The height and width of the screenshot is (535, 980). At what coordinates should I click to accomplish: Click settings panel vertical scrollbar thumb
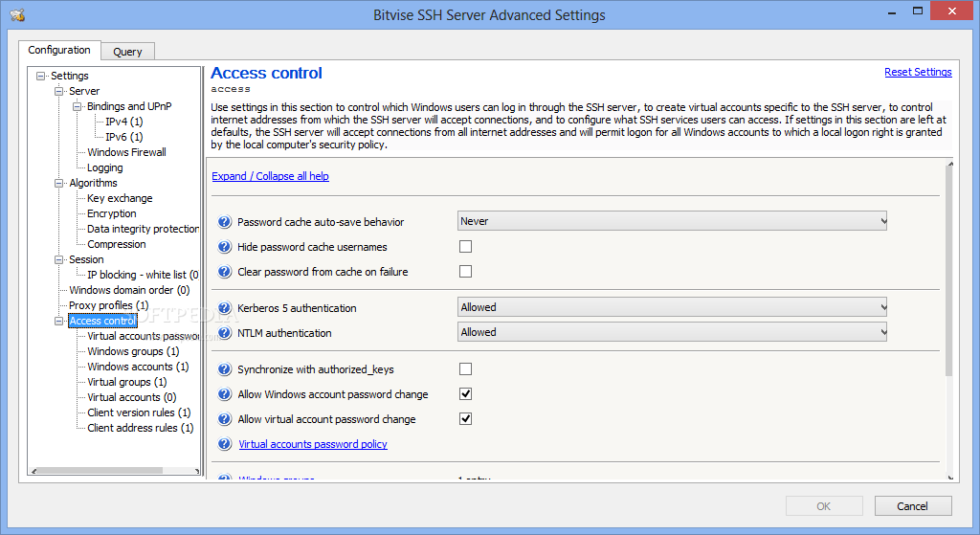point(949,272)
